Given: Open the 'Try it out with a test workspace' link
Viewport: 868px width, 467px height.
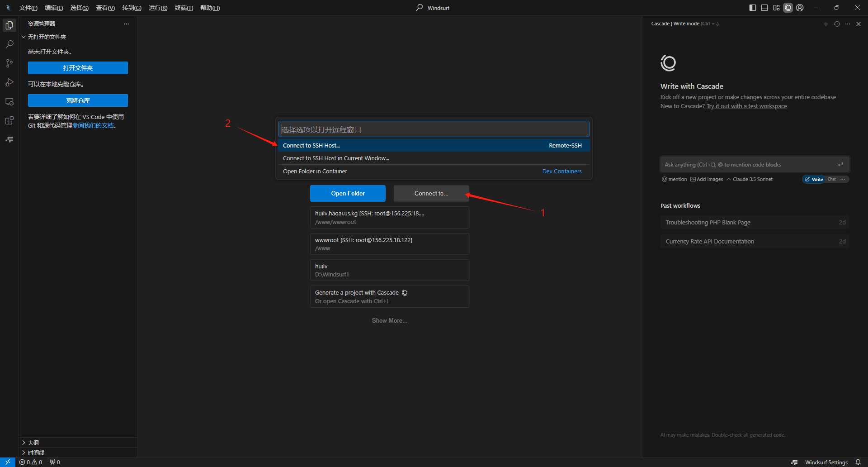Looking at the screenshot, I should 746,106.
